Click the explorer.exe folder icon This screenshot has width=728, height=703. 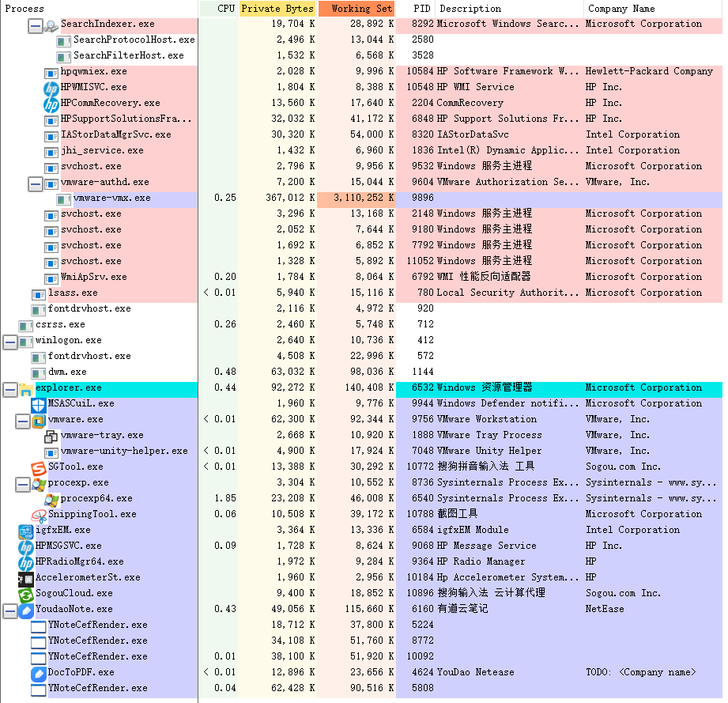pos(26,389)
